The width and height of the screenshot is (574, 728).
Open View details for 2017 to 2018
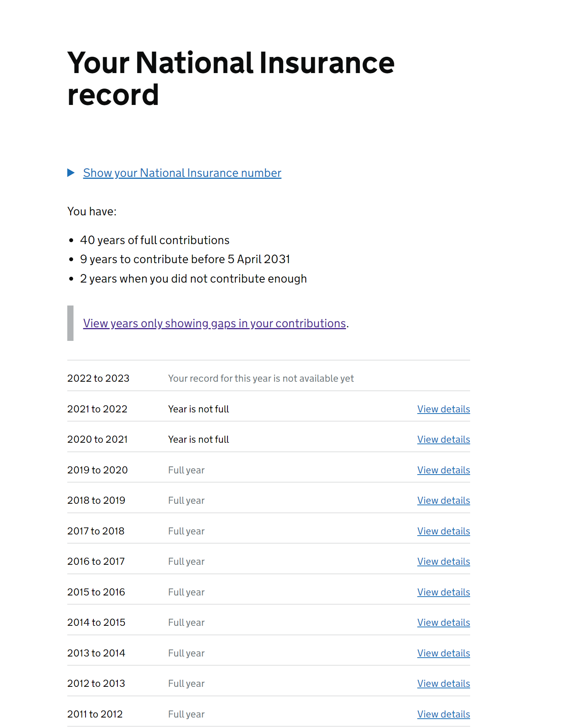443,531
